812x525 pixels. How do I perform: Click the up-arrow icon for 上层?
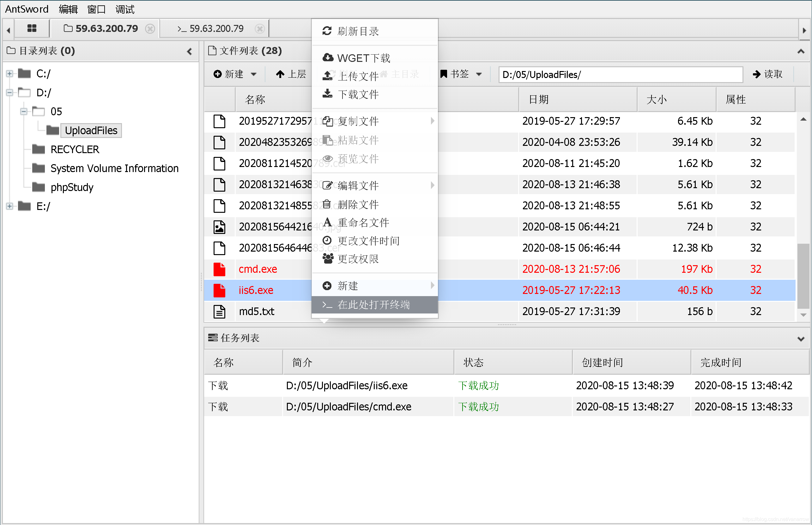[x=280, y=74]
